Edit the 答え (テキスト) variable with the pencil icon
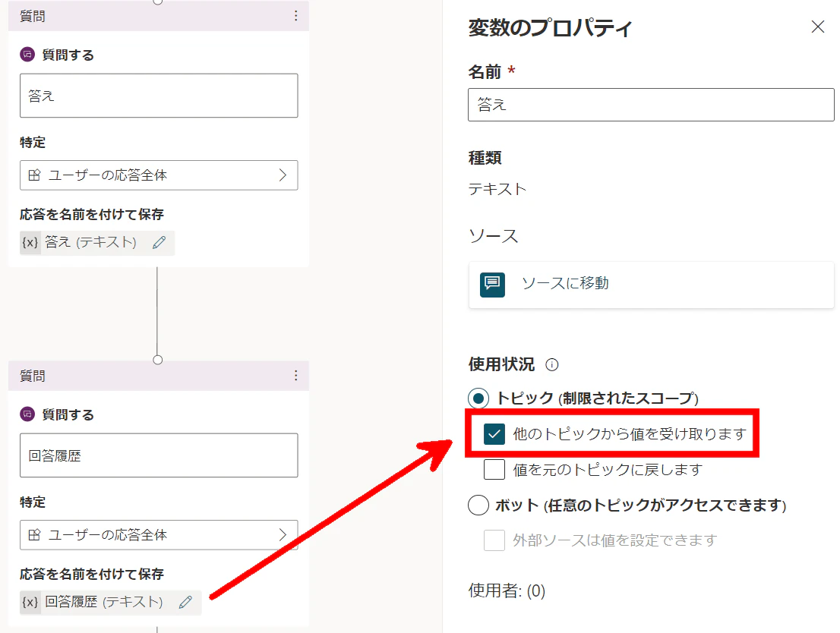Viewport: 840px width, 633px height. click(x=159, y=243)
